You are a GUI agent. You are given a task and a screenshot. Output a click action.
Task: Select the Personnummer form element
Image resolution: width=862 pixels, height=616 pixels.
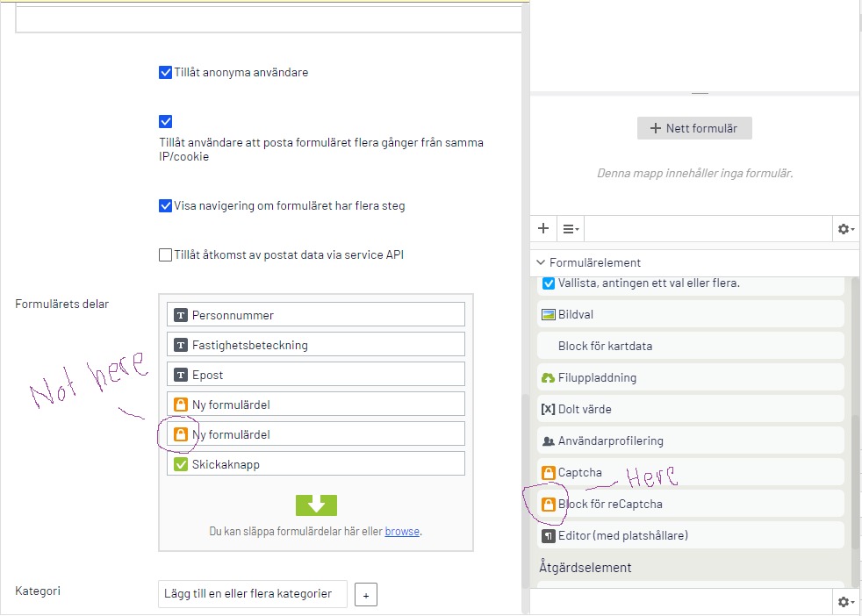point(315,315)
